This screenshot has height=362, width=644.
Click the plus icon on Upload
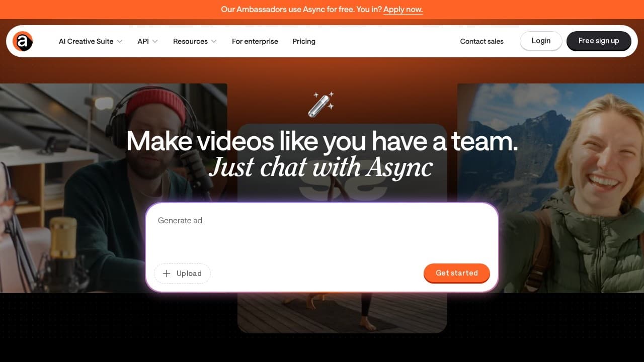(167, 274)
